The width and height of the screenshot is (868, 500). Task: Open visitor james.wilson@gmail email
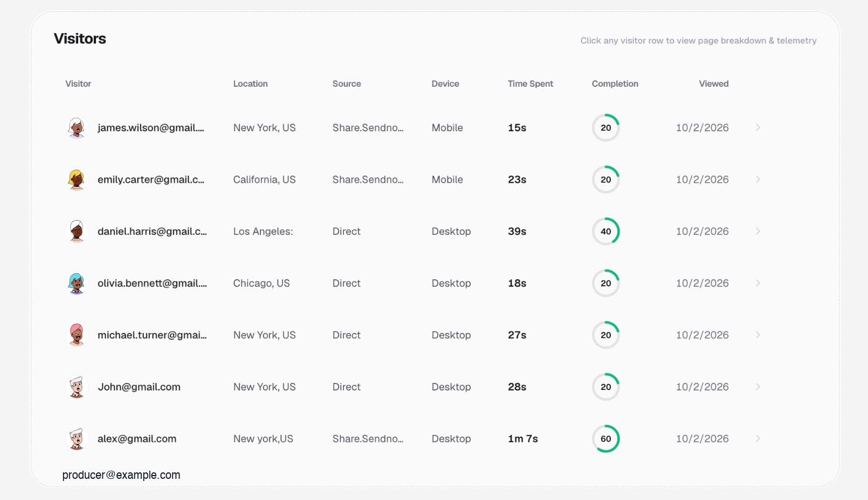tap(151, 128)
